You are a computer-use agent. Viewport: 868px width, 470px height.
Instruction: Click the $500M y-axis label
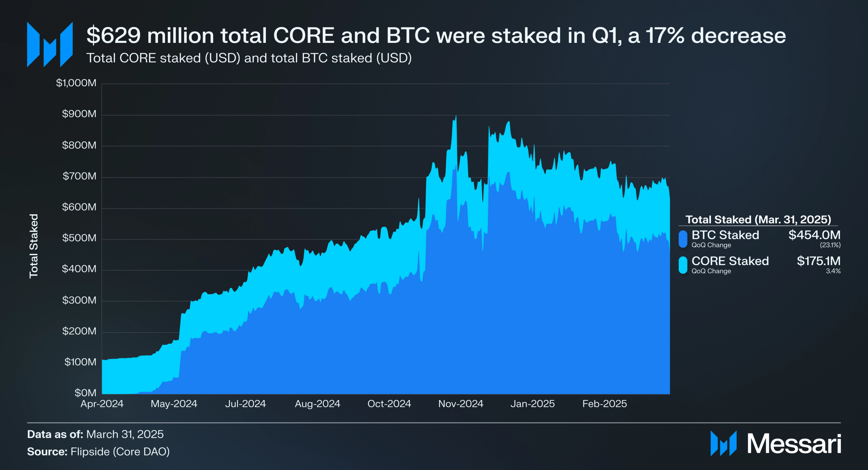pos(79,238)
